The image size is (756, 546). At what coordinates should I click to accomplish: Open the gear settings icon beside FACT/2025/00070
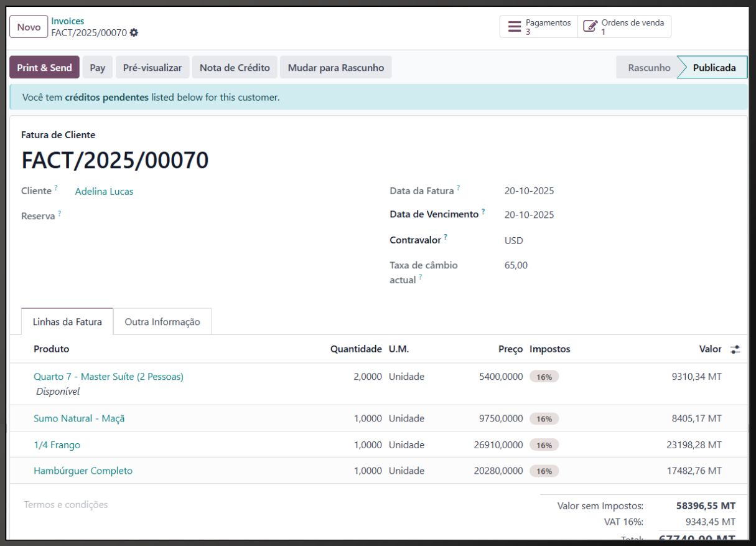pos(134,32)
